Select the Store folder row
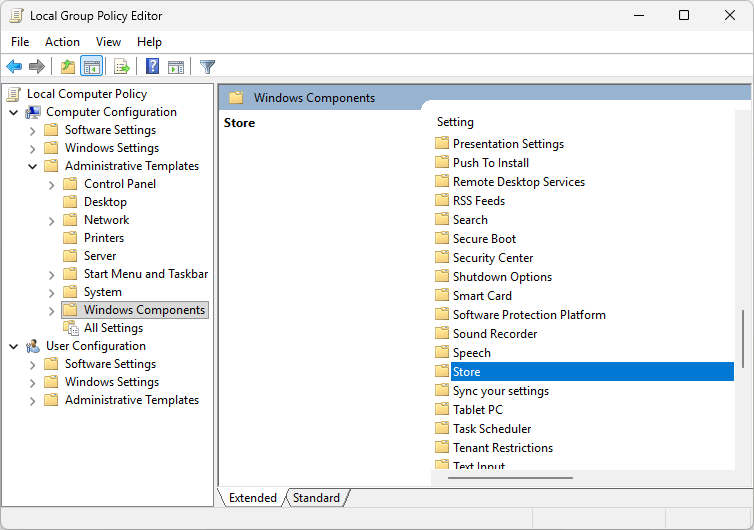Screen dimensions: 754x530 coord(584,371)
